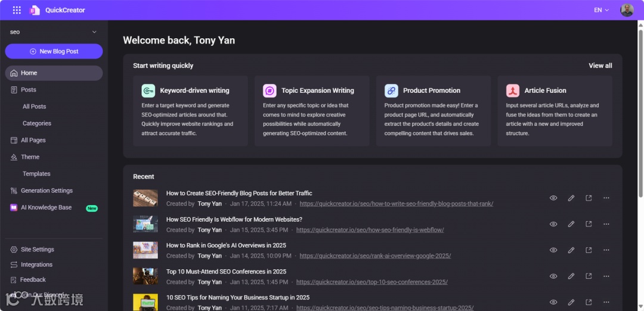Open more options for Business Startup article
Viewport: 644px width, 311px height.
(x=606, y=303)
